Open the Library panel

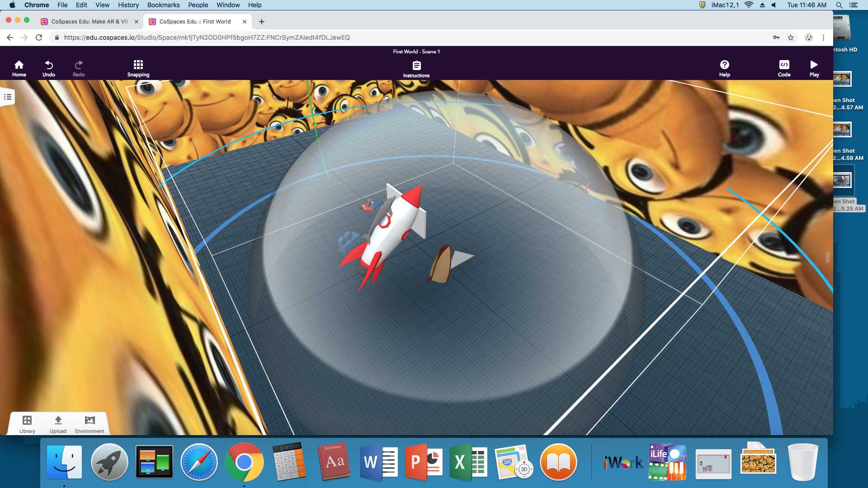pyautogui.click(x=27, y=424)
